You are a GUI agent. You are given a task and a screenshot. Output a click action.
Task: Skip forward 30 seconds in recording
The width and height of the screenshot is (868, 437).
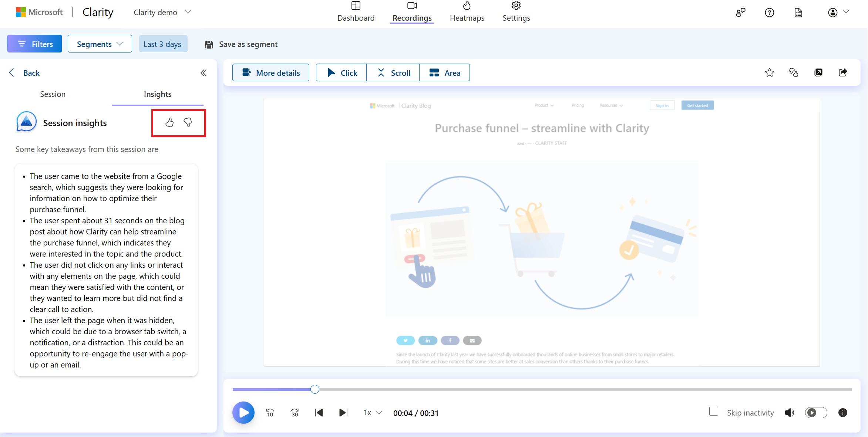(295, 413)
